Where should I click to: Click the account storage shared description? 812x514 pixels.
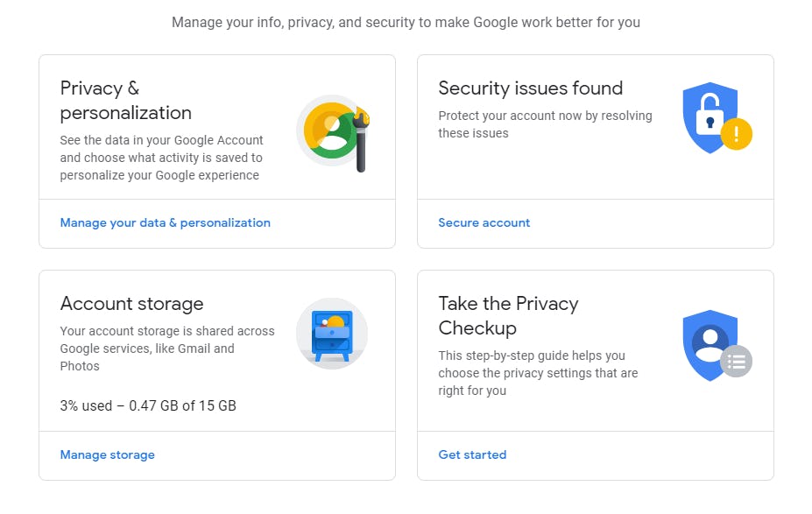(166, 349)
